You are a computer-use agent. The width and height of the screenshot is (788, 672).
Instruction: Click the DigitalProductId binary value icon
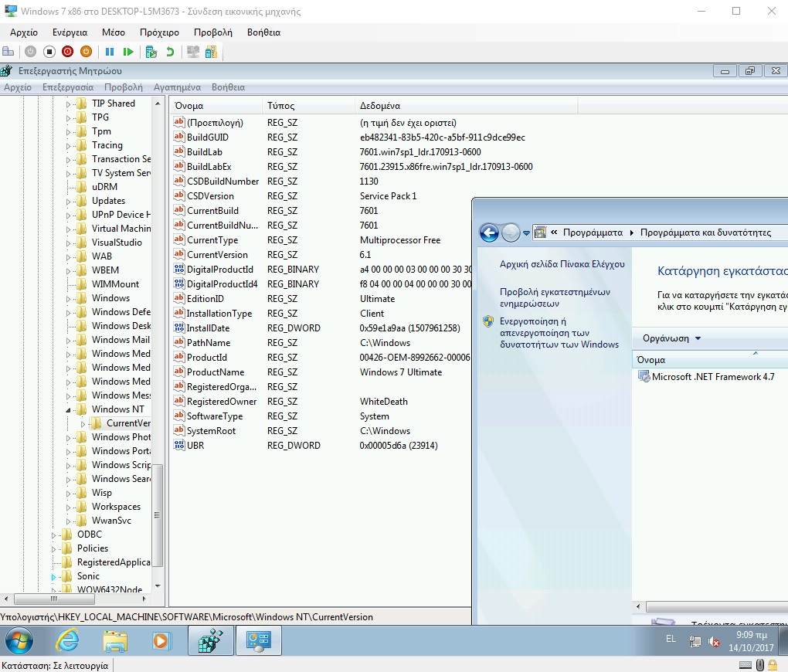[x=178, y=269]
